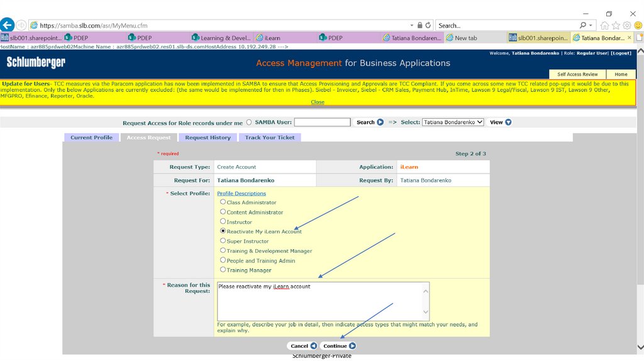
Task: Click the Continue button
Action: click(x=338, y=346)
